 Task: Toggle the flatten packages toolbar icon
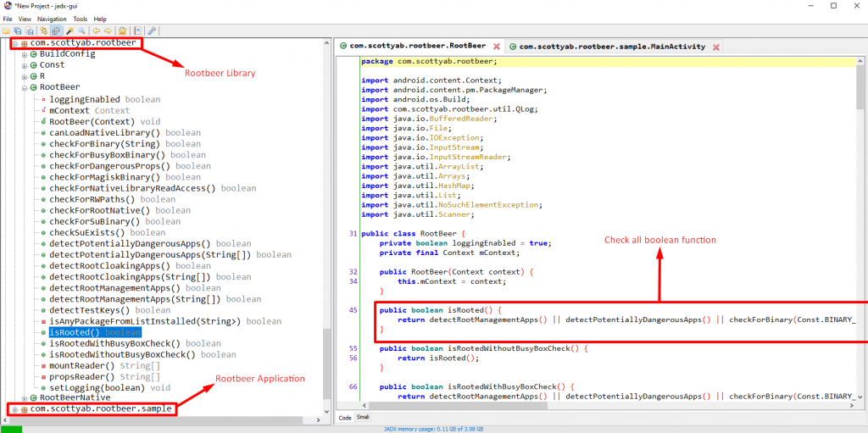click(x=55, y=31)
